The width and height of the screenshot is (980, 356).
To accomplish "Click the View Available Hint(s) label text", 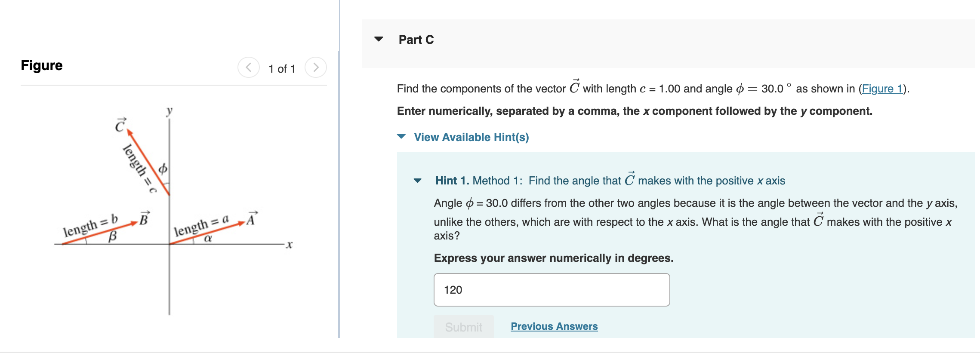I will click(470, 138).
